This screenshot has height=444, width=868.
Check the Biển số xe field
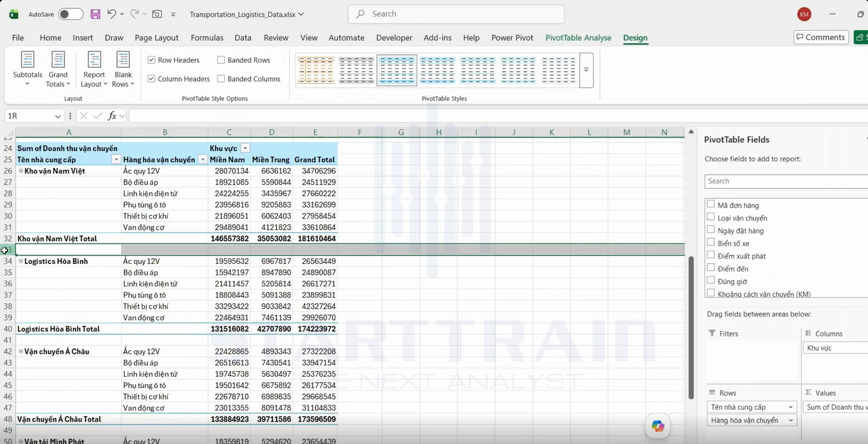click(x=711, y=242)
